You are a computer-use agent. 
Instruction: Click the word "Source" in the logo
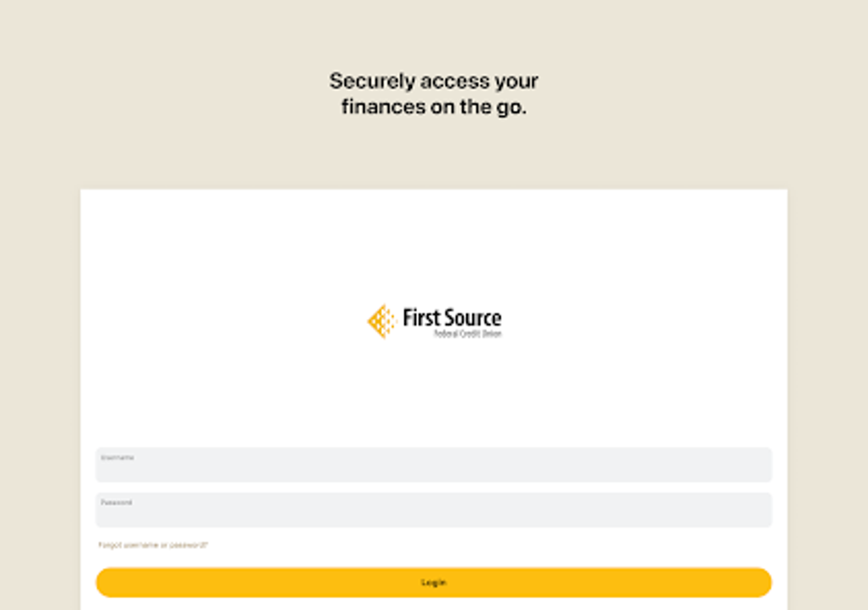coord(471,318)
